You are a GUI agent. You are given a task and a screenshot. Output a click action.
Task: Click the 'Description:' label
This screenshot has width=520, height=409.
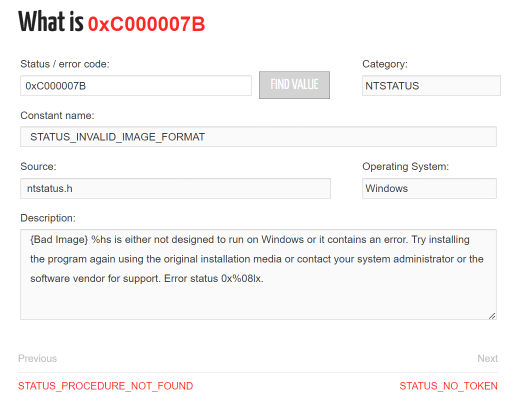click(x=48, y=218)
